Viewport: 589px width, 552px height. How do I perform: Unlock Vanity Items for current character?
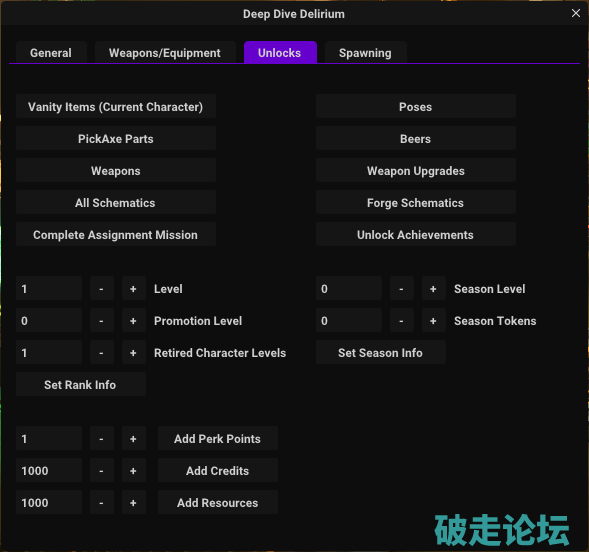(x=116, y=107)
